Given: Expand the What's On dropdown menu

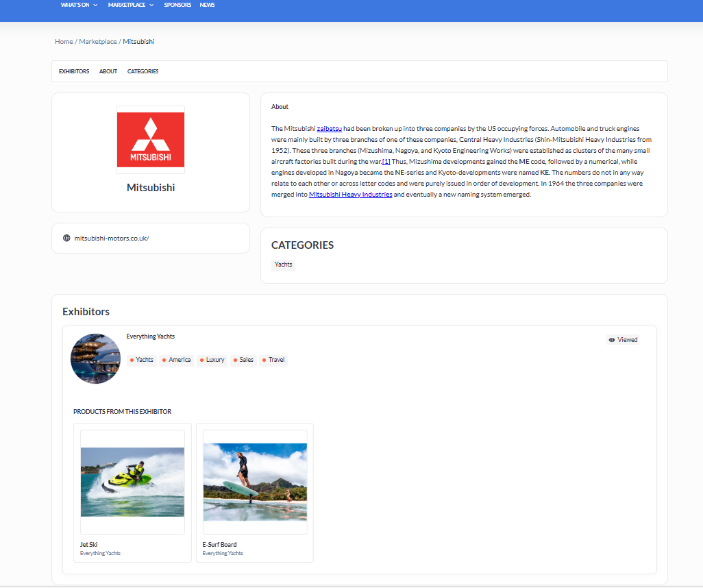Looking at the screenshot, I should pos(79,5).
